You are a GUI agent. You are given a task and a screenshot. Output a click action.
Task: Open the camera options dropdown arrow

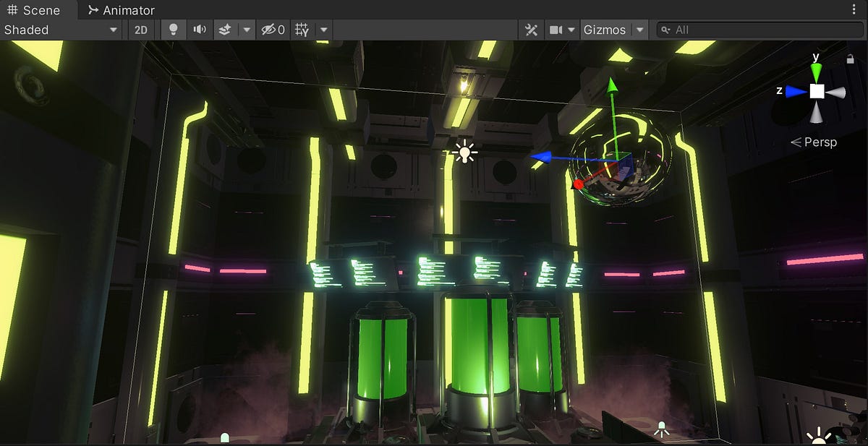(x=572, y=30)
